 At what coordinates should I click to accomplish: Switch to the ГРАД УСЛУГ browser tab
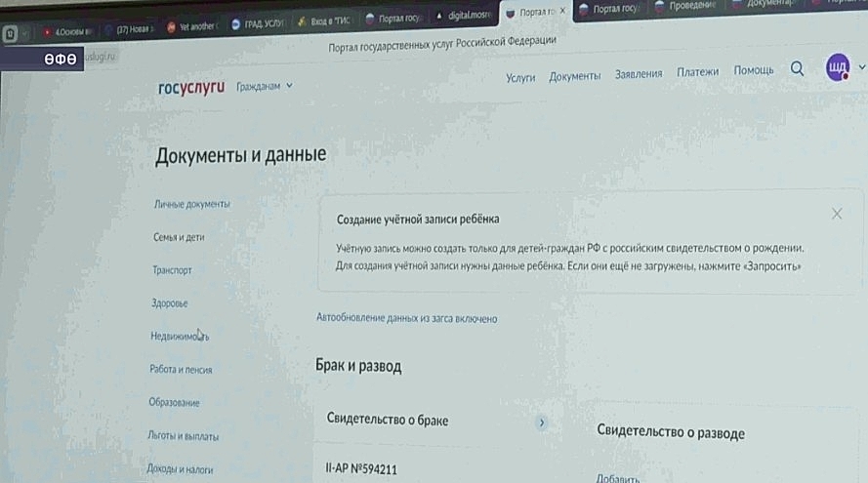point(258,23)
